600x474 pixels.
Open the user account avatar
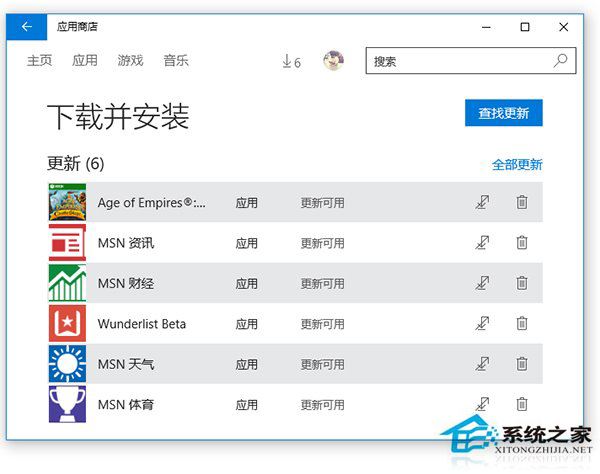pos(333,60)
